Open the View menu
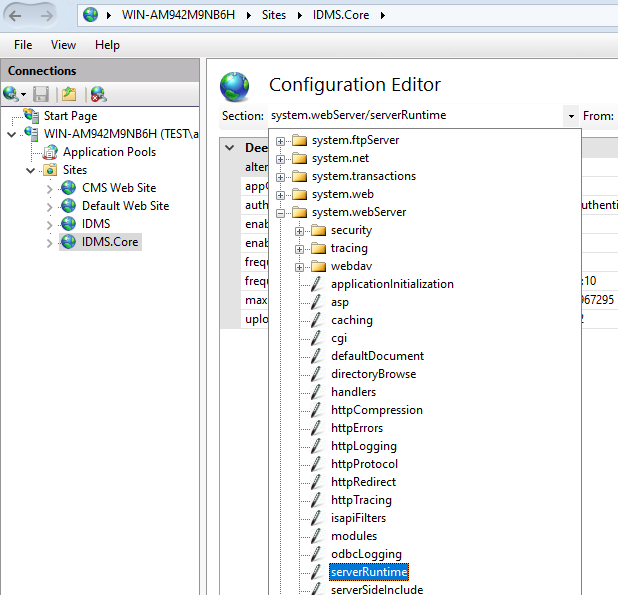Viewport: 618px width, 595px height. click(x=63, y=45)
